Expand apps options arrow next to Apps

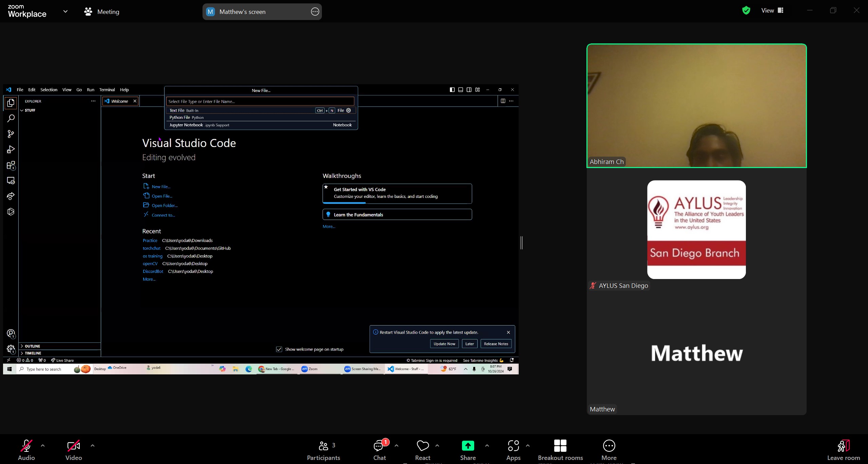(528, 446)
